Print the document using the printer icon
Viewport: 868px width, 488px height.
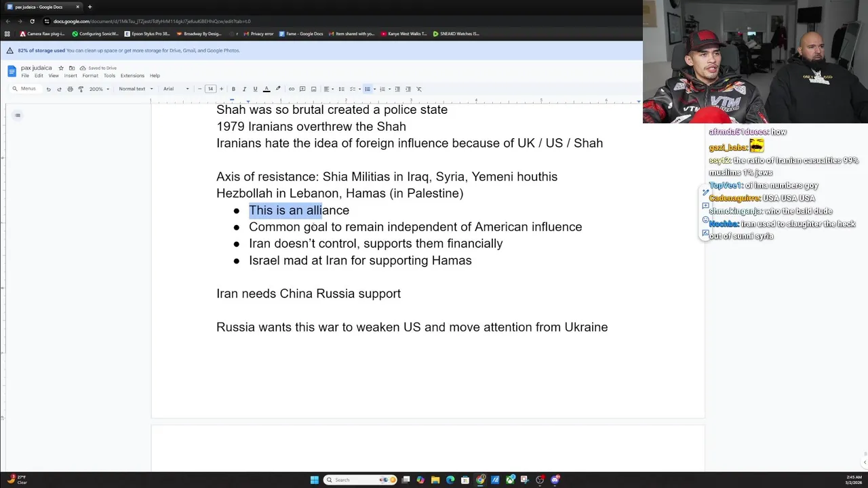[x=70, y=89]
